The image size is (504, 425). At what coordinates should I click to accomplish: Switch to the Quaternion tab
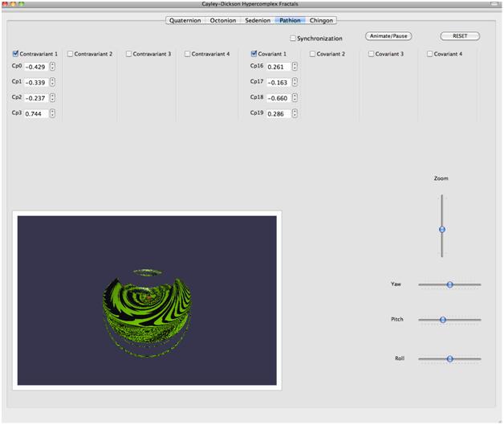(x=185, y=20)
